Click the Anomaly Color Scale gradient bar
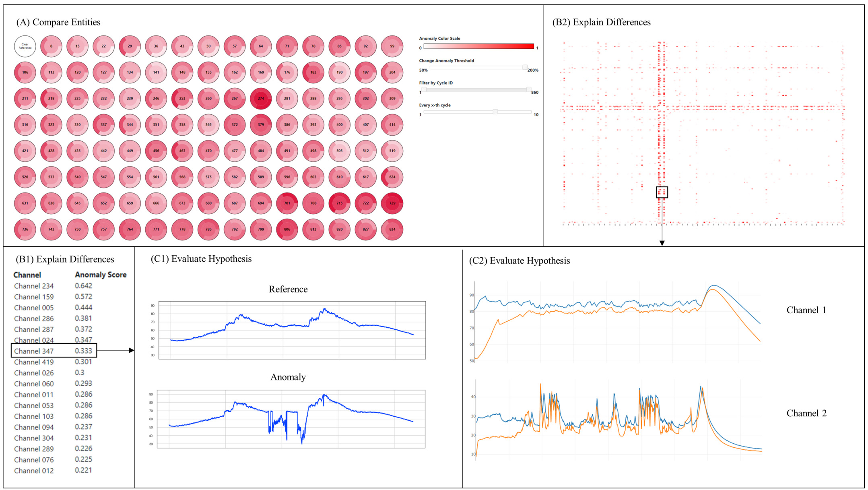The width and height of the screenshot is (868, 490). 478,46
